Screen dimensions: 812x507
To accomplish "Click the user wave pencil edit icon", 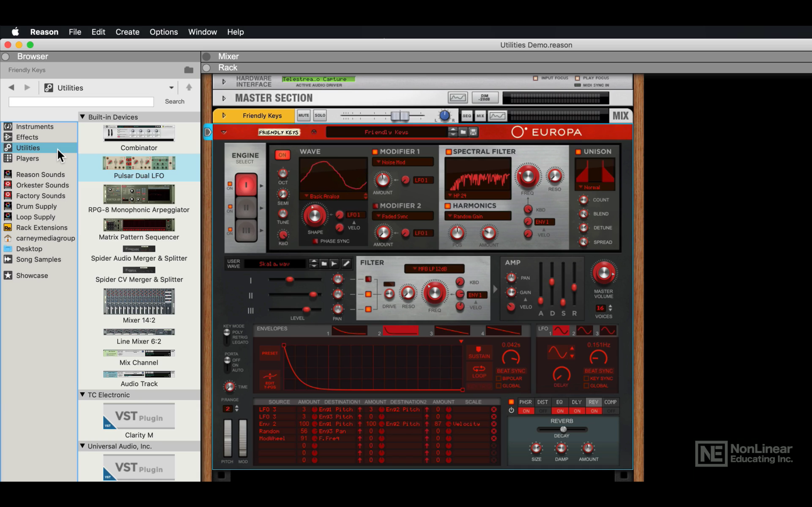I will point(346,264).
